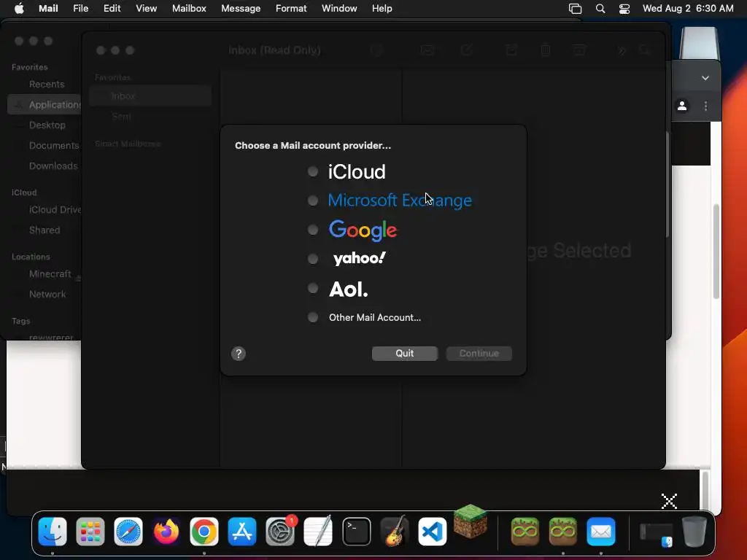Click the compose icon in the Mail toolbar
The width and height of the screenshot is (747, 560).
(x=466, y=50)
